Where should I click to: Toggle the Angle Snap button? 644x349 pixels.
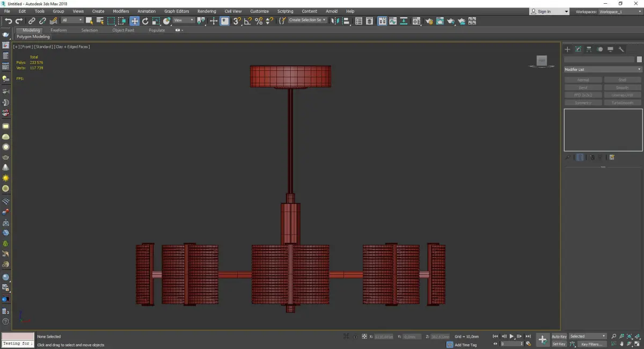[247, 21]
